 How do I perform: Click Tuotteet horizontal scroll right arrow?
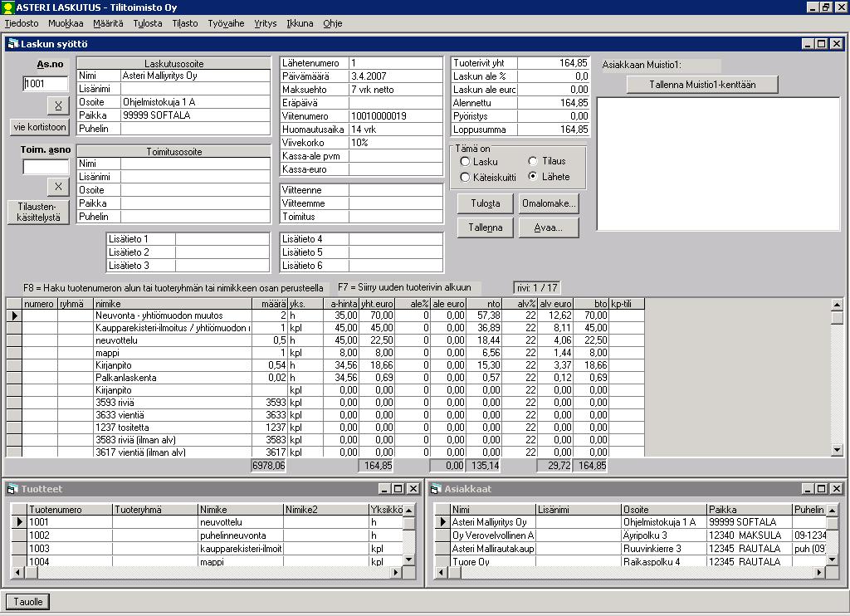click(x=396, y=572)
